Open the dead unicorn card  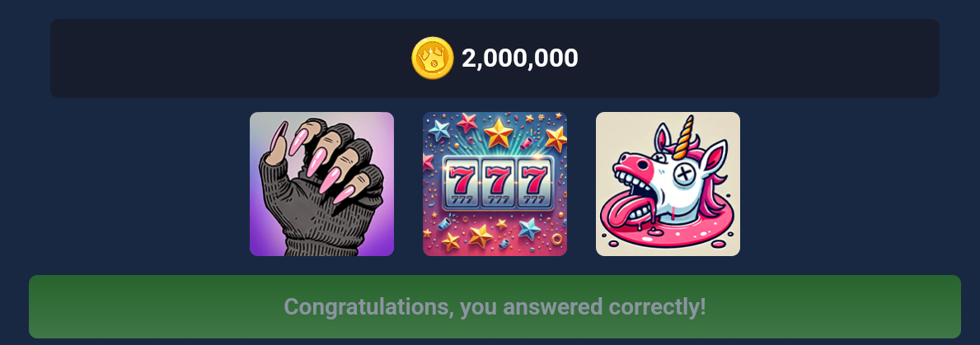(x=668, y=184)
